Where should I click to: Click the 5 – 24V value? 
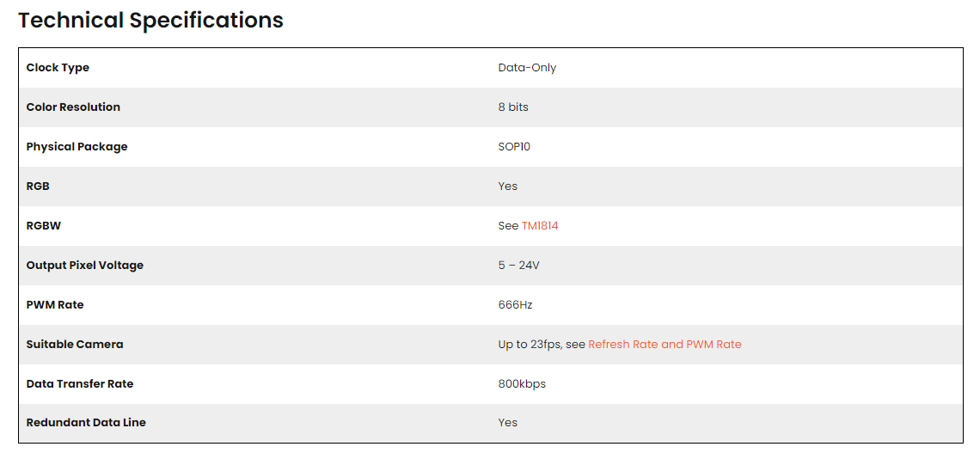tap(518, 265)
